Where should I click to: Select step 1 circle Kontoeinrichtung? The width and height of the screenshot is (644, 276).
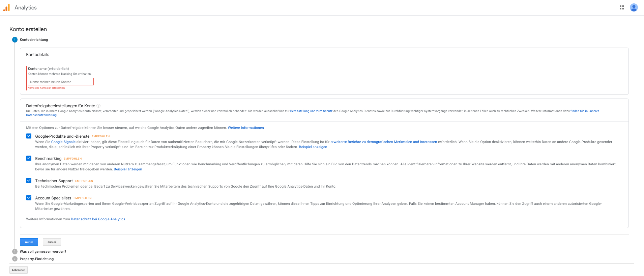coord(15,40)
